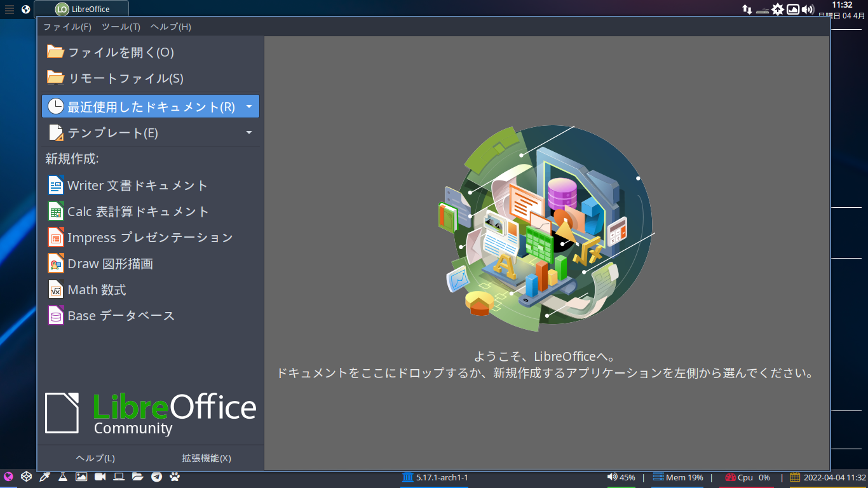
Task: Open the ファイル(F) menu
Action: point(67,27)
